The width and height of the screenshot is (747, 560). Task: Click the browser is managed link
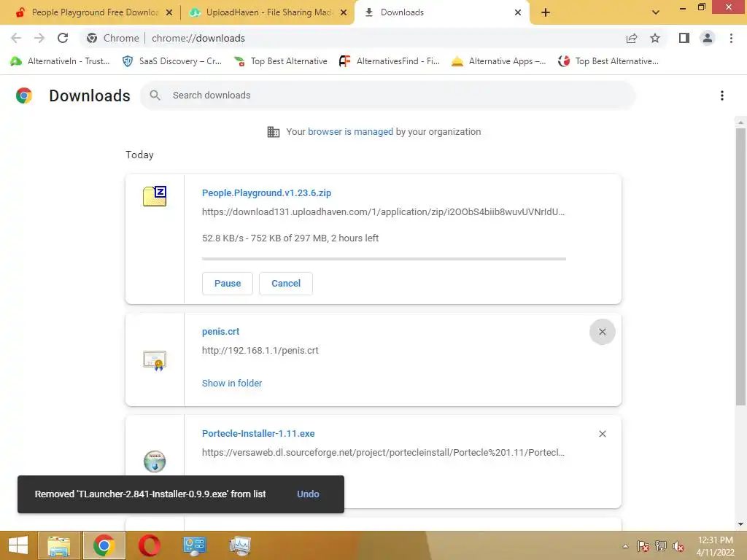click(350, 132)
